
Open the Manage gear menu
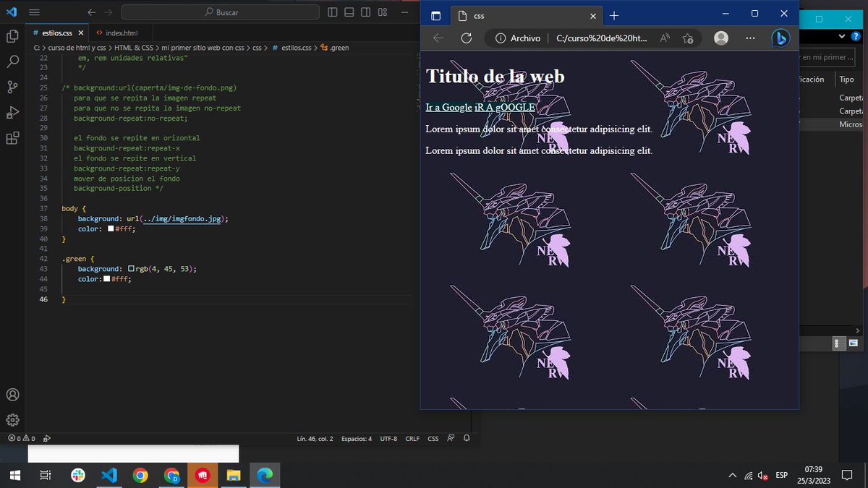(x=12, y=420)
